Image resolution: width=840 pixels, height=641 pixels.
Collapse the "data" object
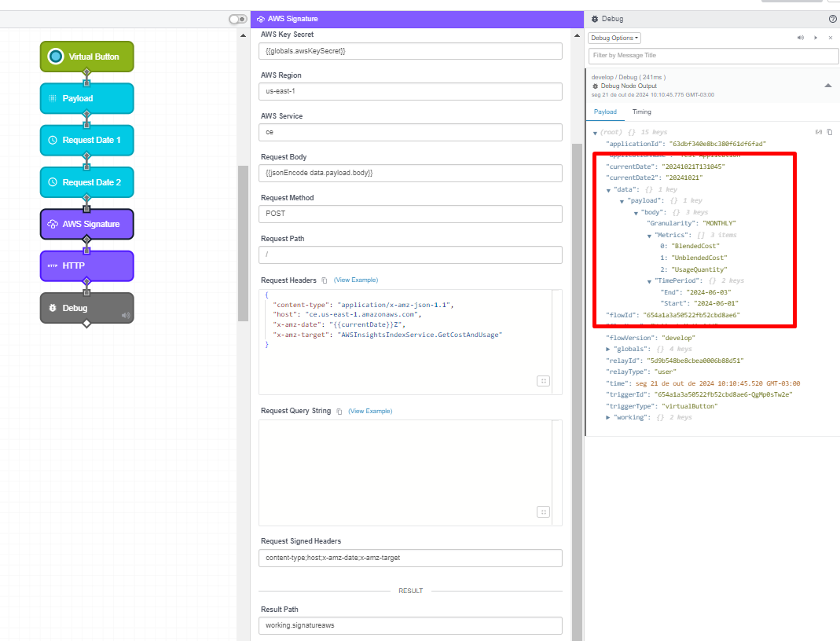[x=608, y=190]
